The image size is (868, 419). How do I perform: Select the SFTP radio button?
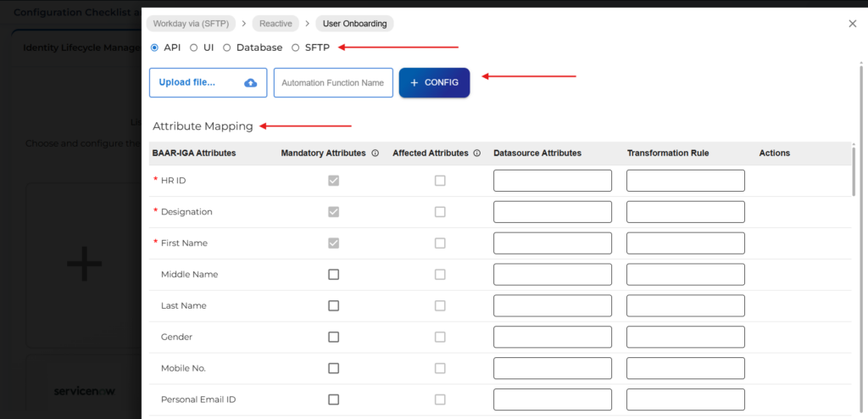point(296,47)
